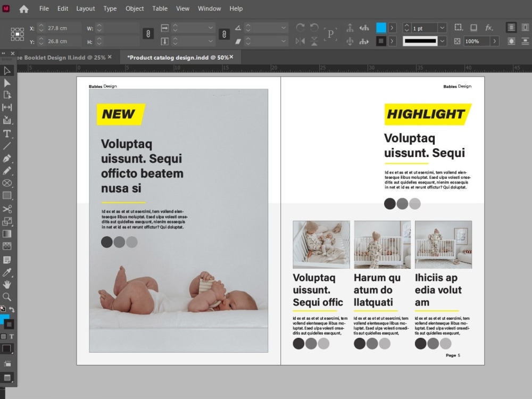Select the Content Collector tool
The width and height of the screenshot is (532, 399).
pyautogui.click(x=7, y=120)
